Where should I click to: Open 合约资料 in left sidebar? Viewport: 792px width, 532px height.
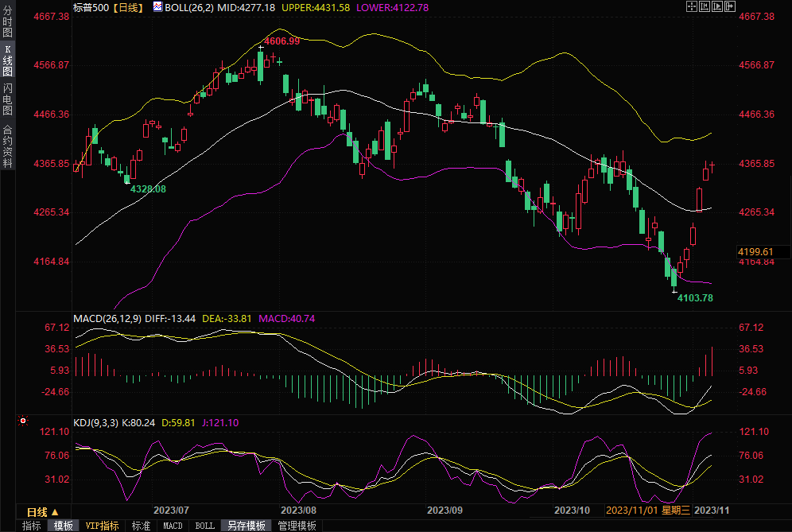tap(7, 146)
